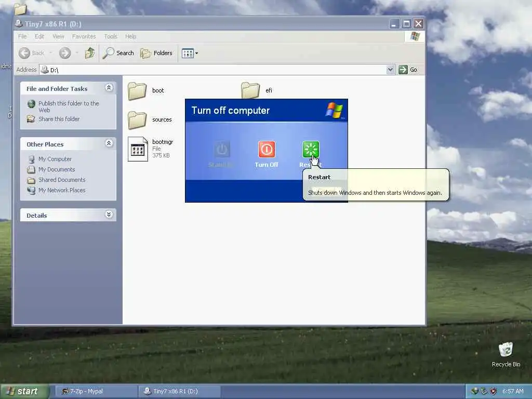Open My Documents link

[x=56, y=169]
